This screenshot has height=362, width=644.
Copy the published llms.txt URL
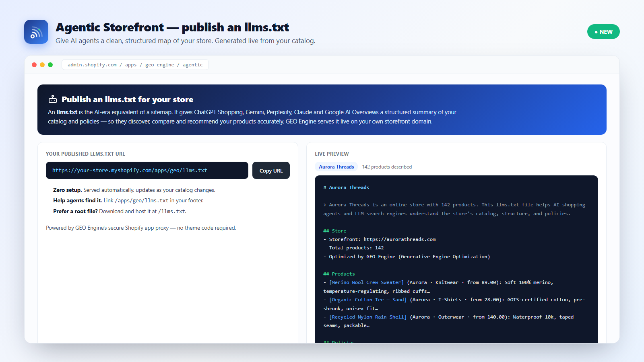pyautogui.click(x=271, y=171)
